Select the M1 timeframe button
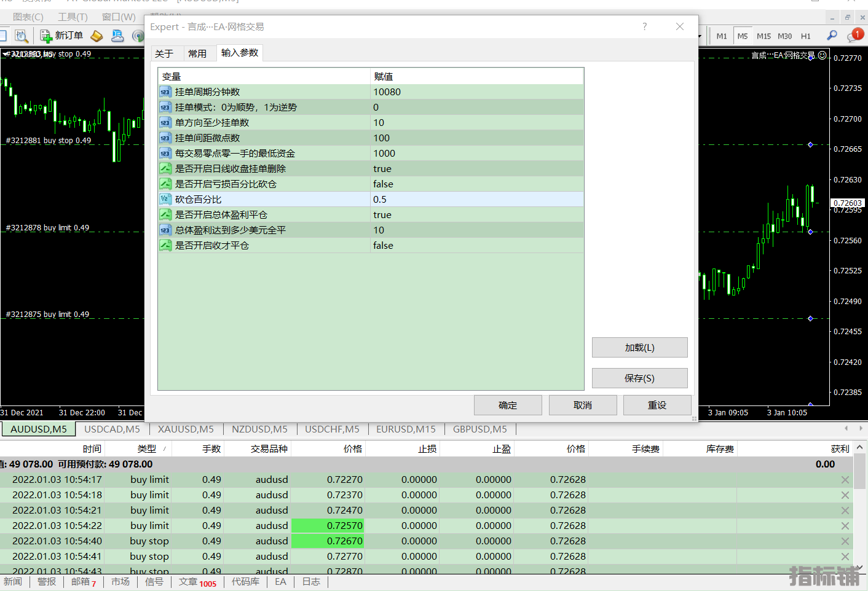Viewport: 868px width, 591px height. point(722,36)
